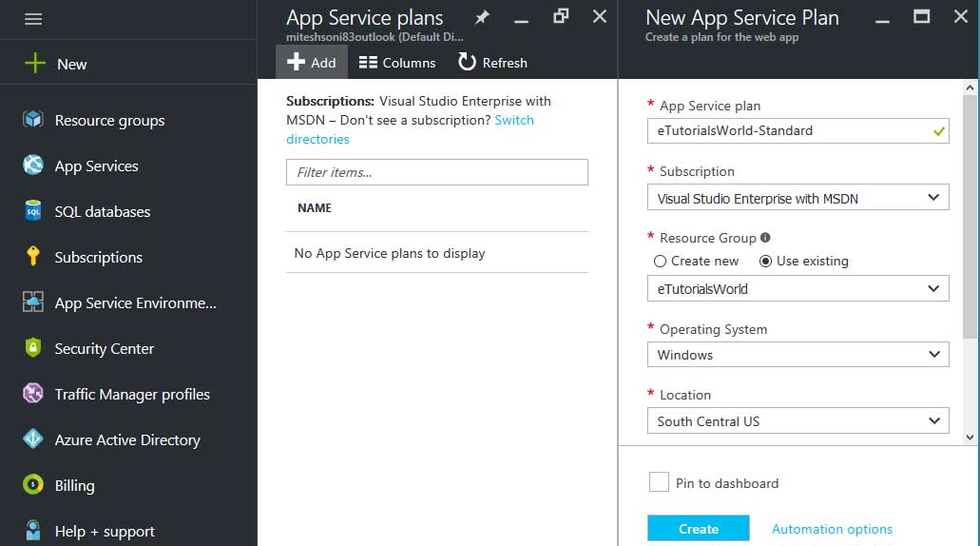Click Add in the plans toolbar
The width and height of the screenshot is (980, 546).
point(312,63)
